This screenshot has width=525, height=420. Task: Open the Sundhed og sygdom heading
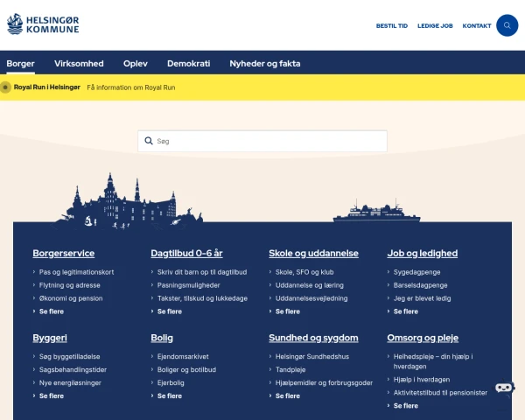coord(313,338)
